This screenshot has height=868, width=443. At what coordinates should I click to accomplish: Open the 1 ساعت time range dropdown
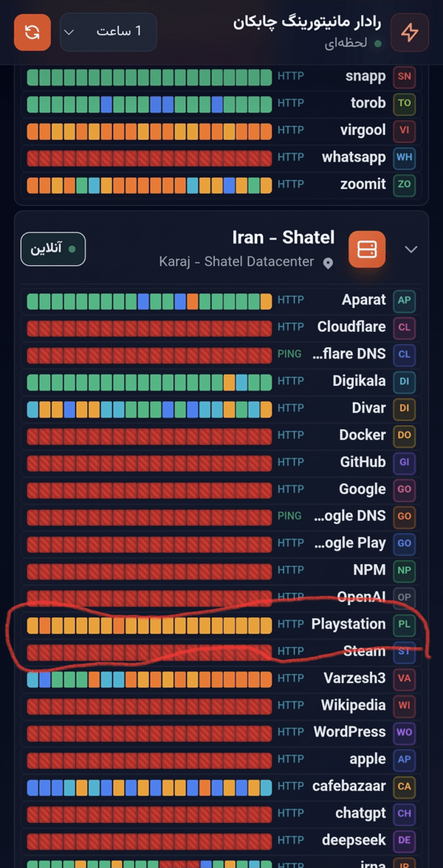pos(109,32)
